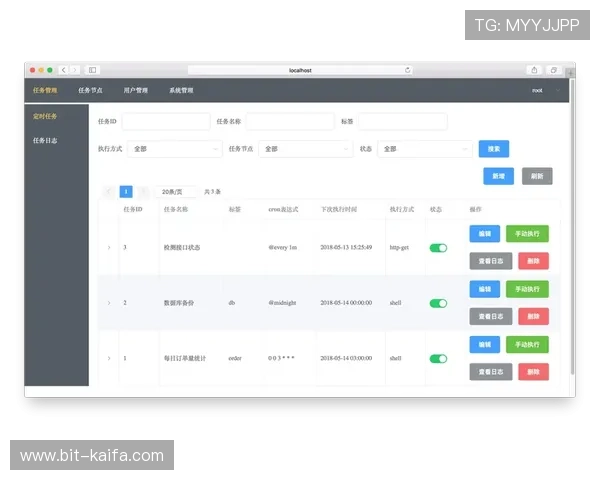Screen dimensions: 600x480
Task: Edit the 每日订单量统计 task
Action: [484, 344]
